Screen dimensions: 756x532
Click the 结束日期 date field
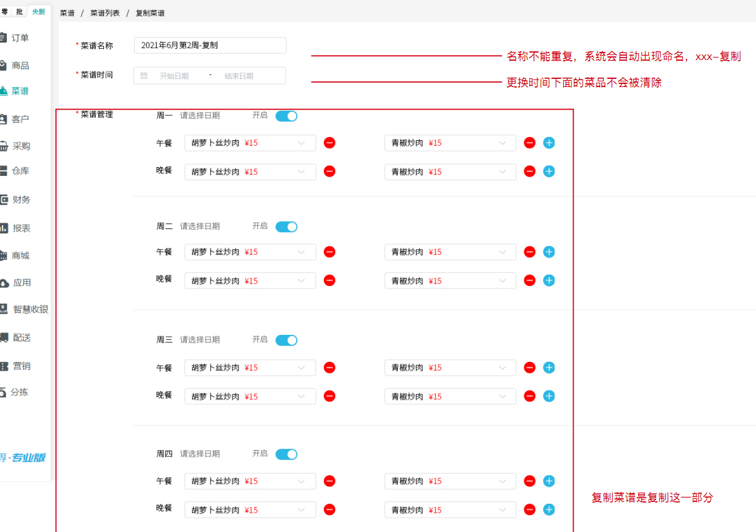click(239, 76)
